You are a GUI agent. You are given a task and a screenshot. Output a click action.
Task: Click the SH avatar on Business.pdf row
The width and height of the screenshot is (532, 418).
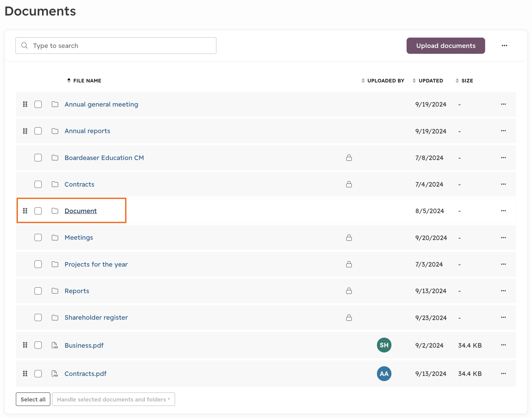click(x=384, y=345)
